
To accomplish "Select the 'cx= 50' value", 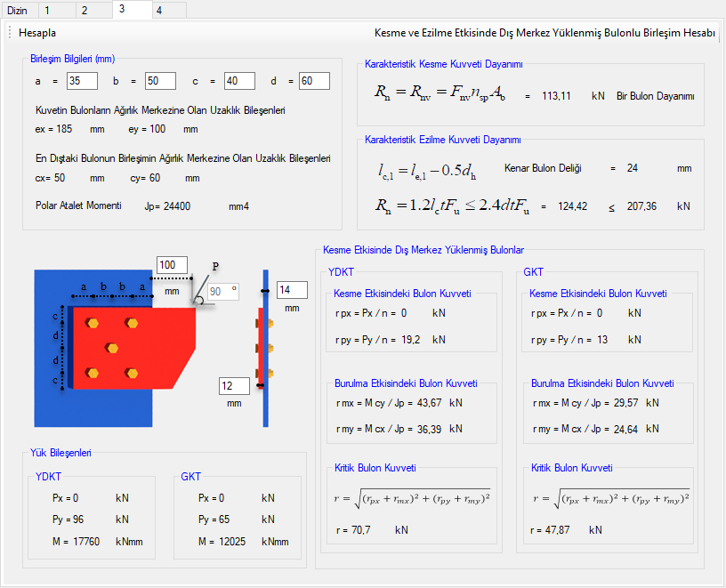I will 50,178.
